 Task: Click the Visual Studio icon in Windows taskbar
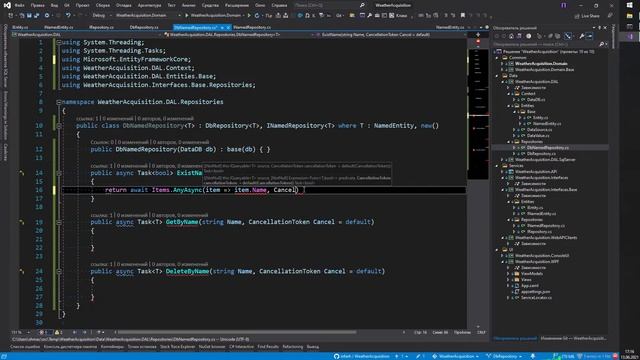point(629,36)
